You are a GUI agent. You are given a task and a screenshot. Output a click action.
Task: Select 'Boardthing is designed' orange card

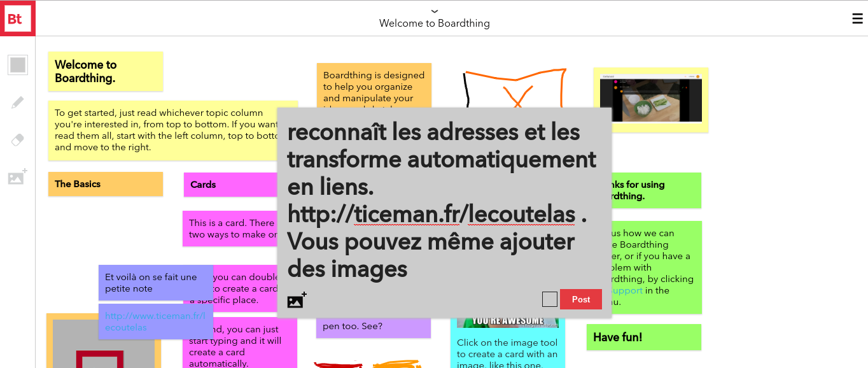point(374,85)
